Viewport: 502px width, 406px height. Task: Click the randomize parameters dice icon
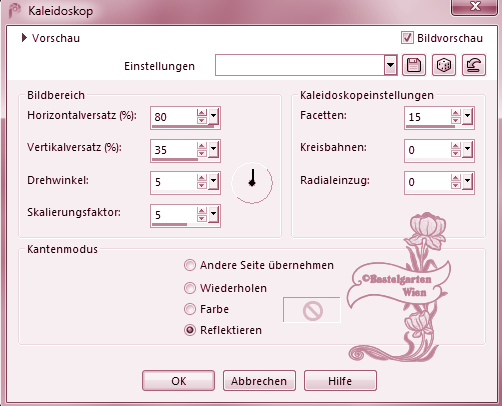click(444, 65)
